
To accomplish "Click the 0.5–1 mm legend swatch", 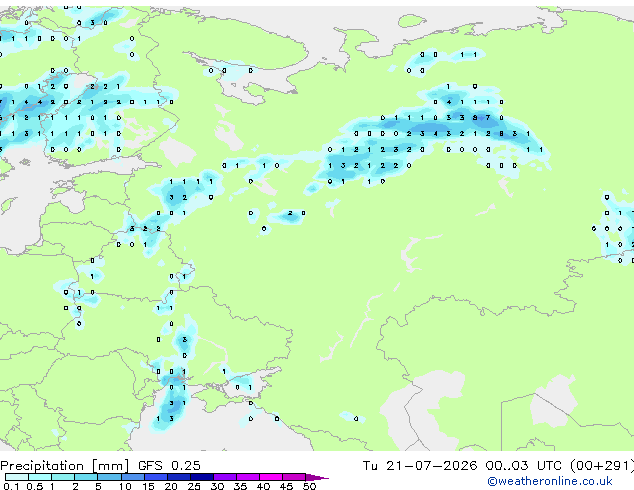I will (40, 477).
